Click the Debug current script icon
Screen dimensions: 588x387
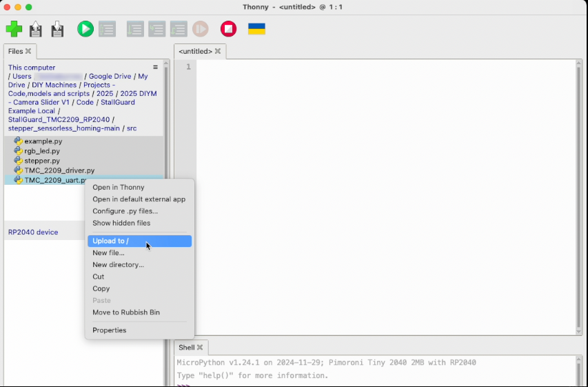107,29
